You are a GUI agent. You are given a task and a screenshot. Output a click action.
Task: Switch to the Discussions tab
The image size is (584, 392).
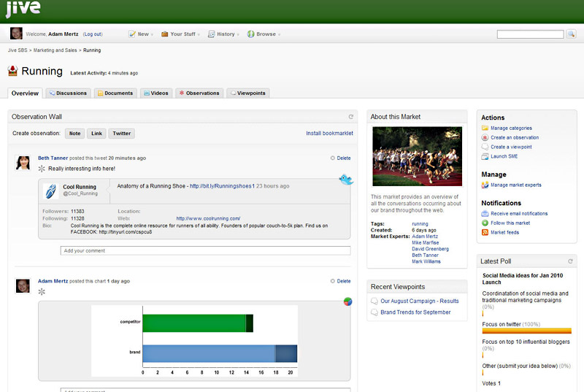[x=68, y=93]
